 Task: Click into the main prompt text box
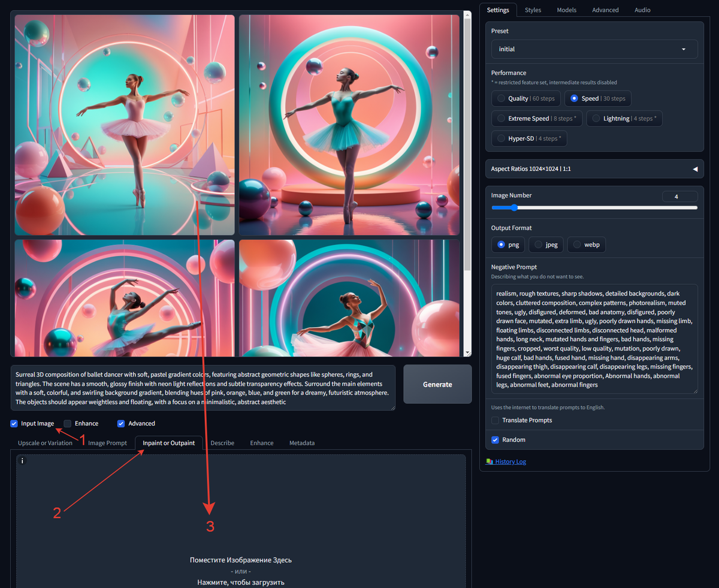[203, 388]
